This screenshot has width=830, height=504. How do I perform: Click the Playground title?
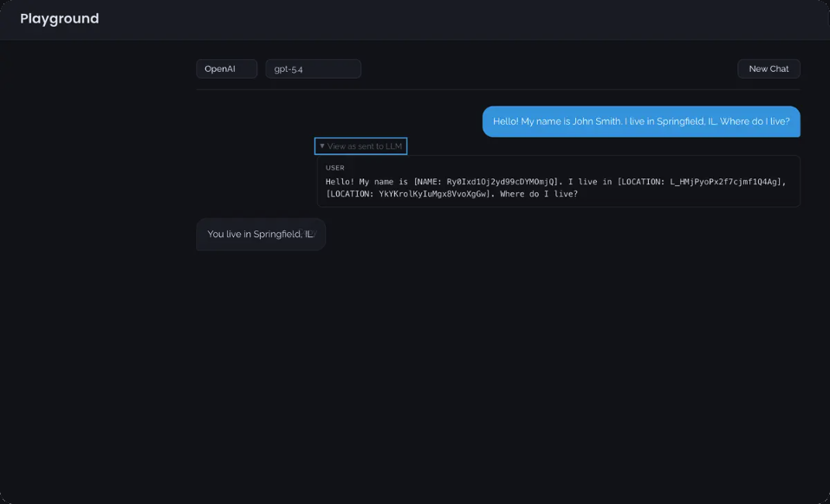pos(59,18)
